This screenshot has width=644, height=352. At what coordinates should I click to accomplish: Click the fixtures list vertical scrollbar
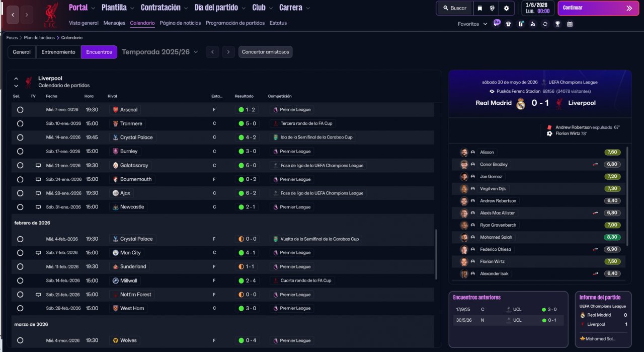click(436, 254)
